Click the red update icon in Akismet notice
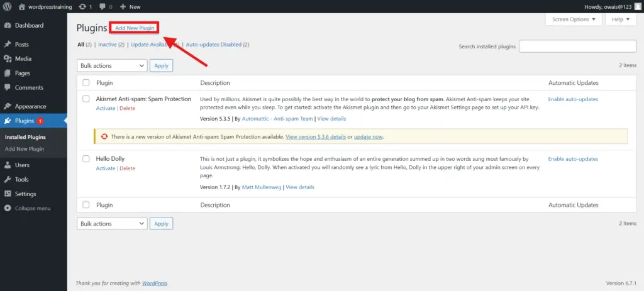Screen dimensions: 644x291 [x=104, y=137]
